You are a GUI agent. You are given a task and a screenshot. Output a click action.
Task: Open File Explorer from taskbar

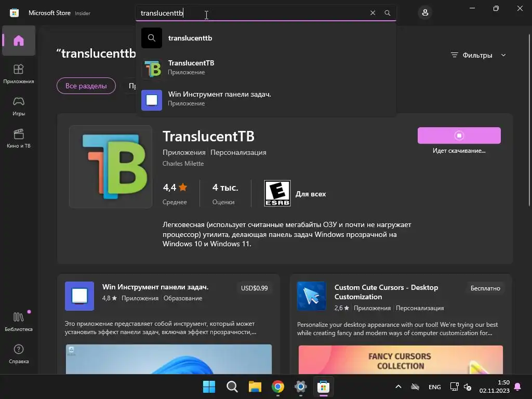coord(255,387)
